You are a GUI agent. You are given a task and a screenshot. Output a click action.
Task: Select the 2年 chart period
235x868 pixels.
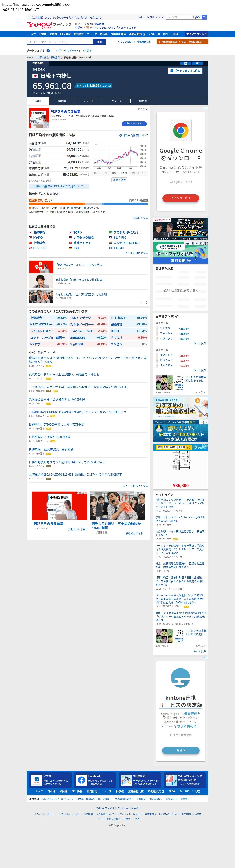point(143,173)
